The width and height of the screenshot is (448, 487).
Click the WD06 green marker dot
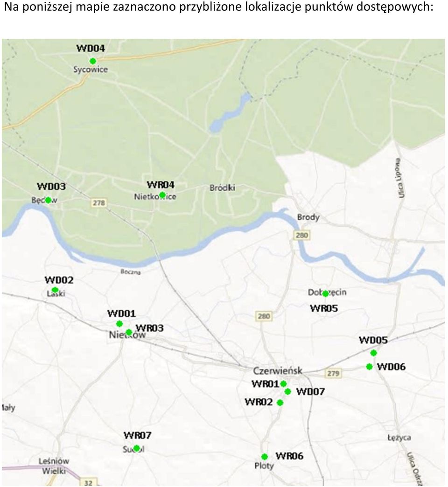369,367
